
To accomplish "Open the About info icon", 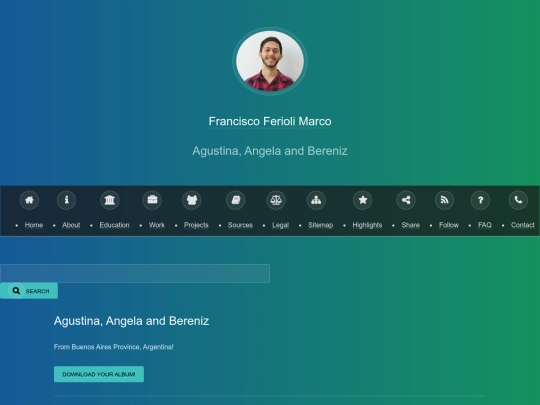I will (x=66, y=200).
